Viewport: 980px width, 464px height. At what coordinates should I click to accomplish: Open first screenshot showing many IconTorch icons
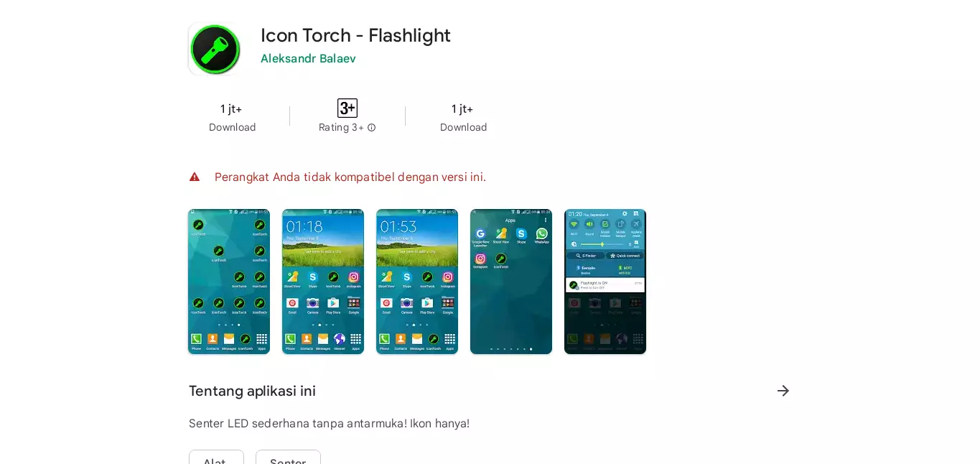point(229,282)
